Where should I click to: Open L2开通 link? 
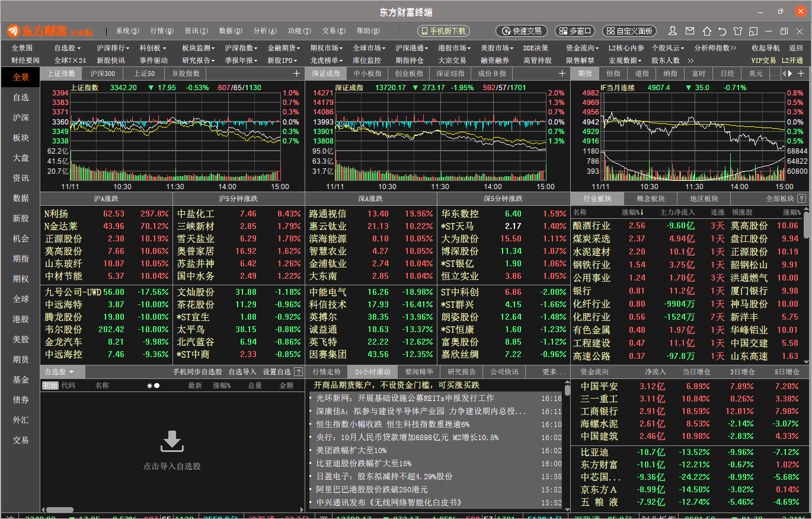click(x=792, y=61)
